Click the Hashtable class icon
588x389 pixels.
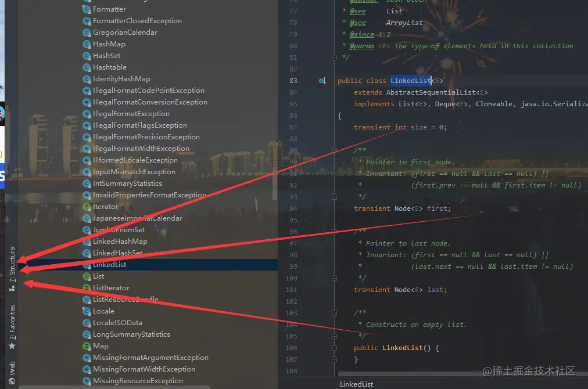click(x=87, y=67)
